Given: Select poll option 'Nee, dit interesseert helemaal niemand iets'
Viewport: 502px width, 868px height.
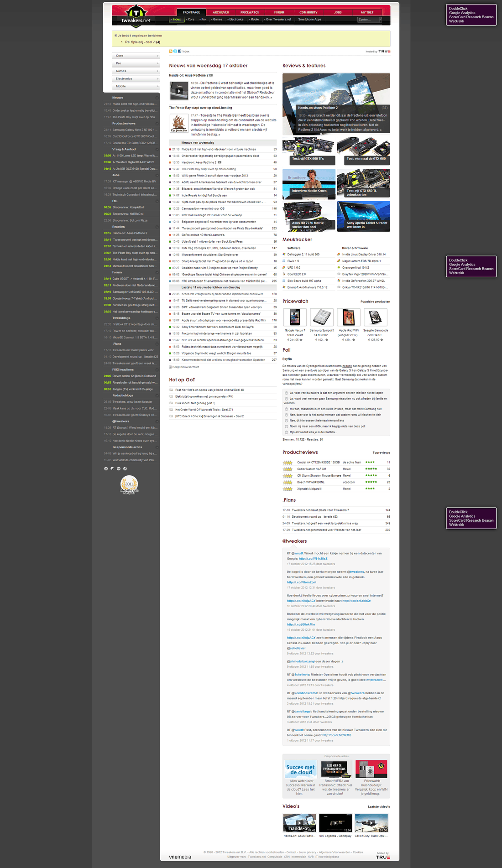Looking at the screenshot, I should coord(287,421).
